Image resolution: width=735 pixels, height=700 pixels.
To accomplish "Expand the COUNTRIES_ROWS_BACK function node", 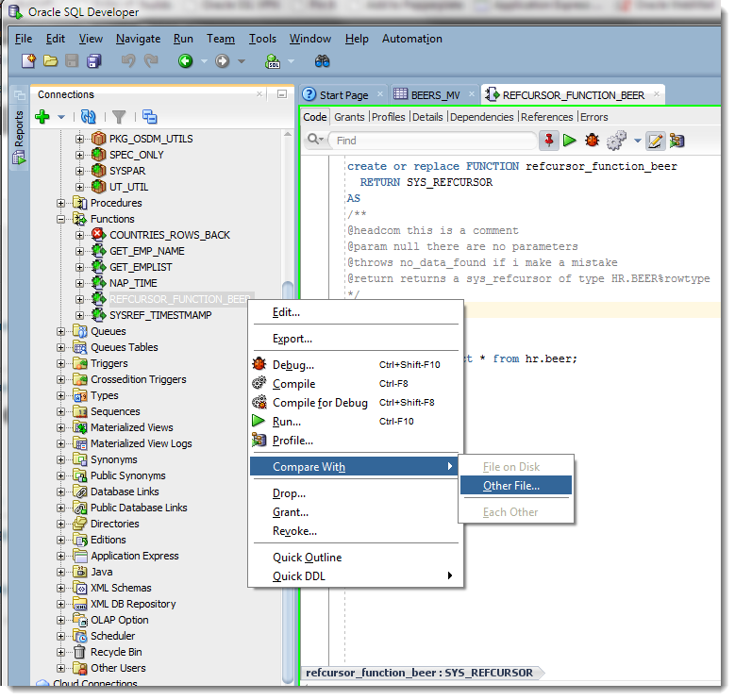I will (x=79, y=235).
